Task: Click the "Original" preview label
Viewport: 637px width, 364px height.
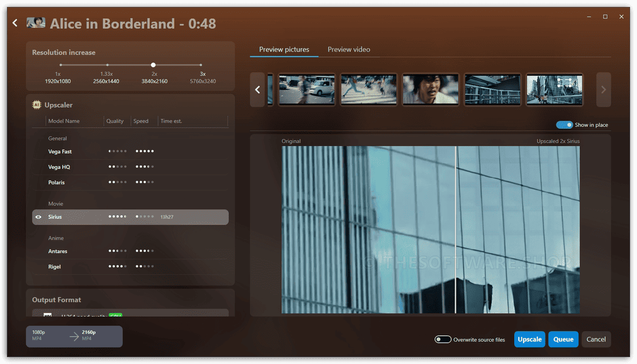Action: pos(291,141)
